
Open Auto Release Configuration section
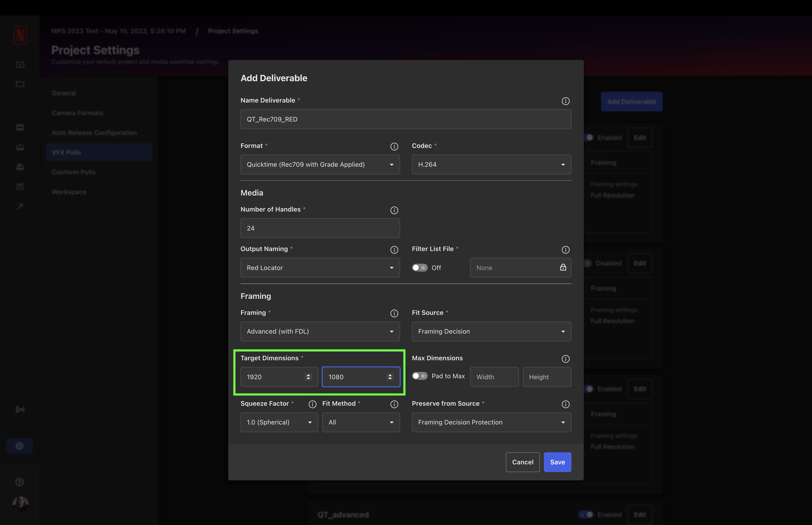click(x=94, y=133)
